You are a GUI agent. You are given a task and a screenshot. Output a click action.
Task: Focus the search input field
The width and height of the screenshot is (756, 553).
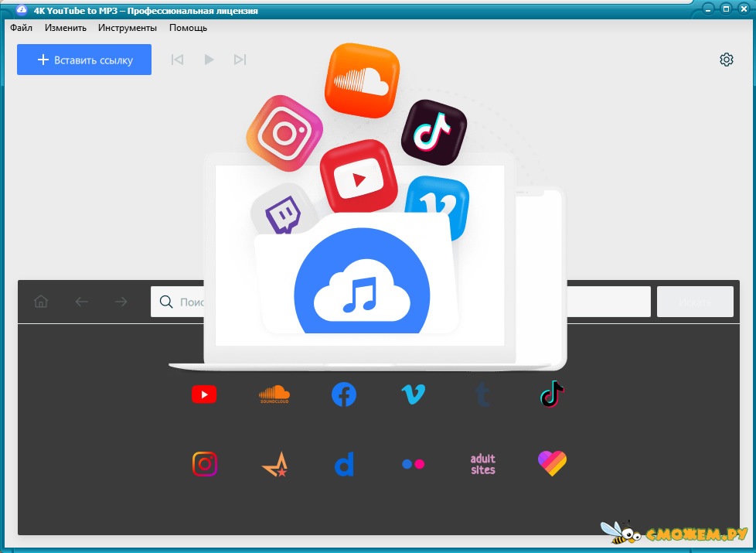(x=400, y=302)
